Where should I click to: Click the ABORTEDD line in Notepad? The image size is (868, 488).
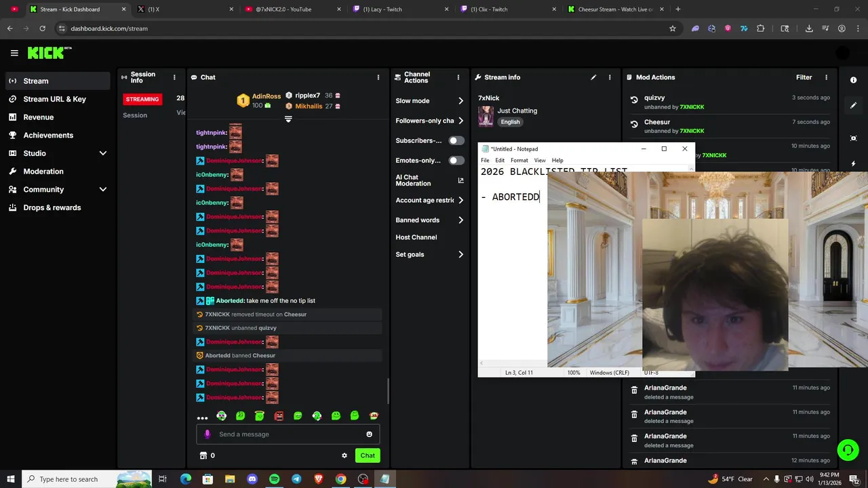point(511,197)
